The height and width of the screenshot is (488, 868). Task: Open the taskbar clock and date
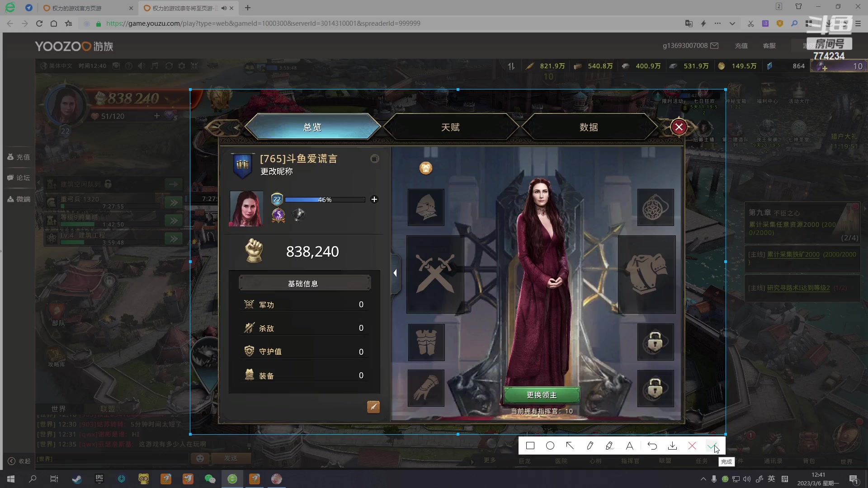pos(818,479)
